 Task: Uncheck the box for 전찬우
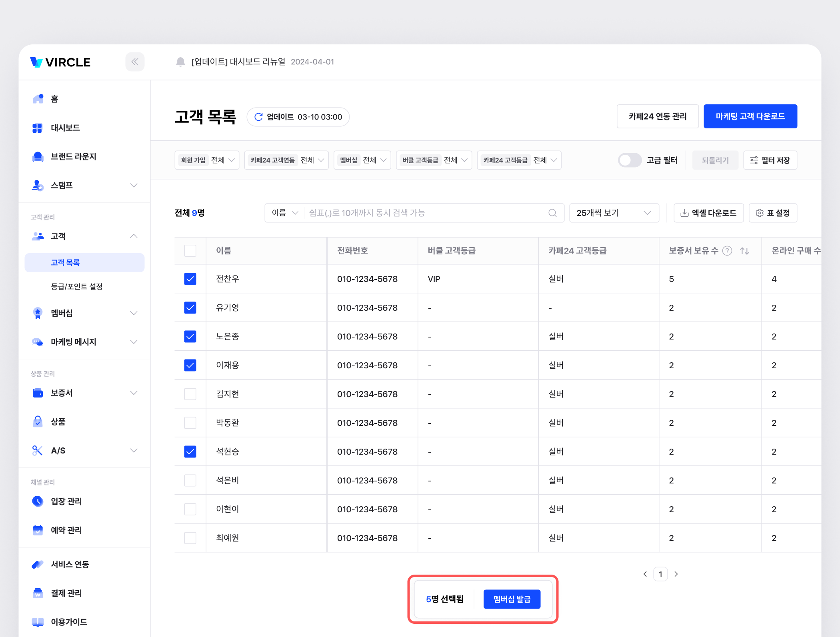tap(190, 279)
